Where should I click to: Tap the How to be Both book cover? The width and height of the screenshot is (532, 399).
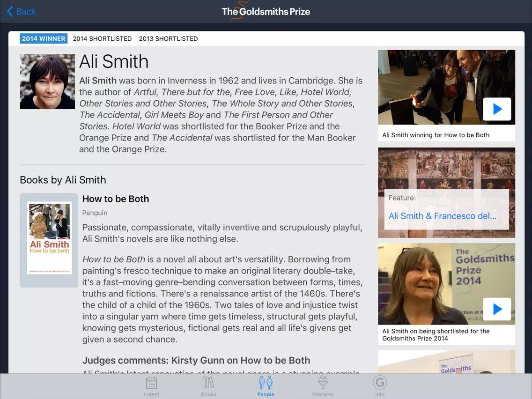pyautogui.click(x=49, y=238)
